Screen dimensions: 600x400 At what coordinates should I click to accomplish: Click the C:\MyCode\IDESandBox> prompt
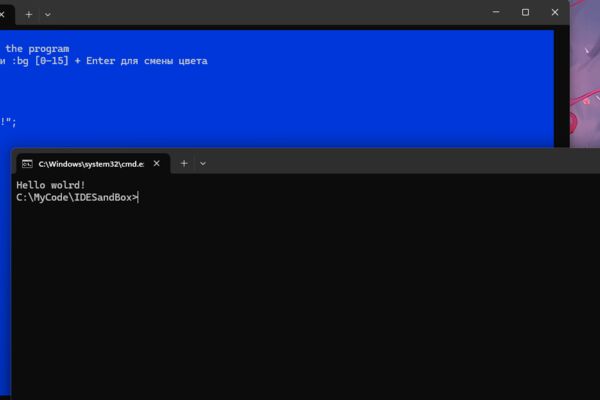pos(77,198)
